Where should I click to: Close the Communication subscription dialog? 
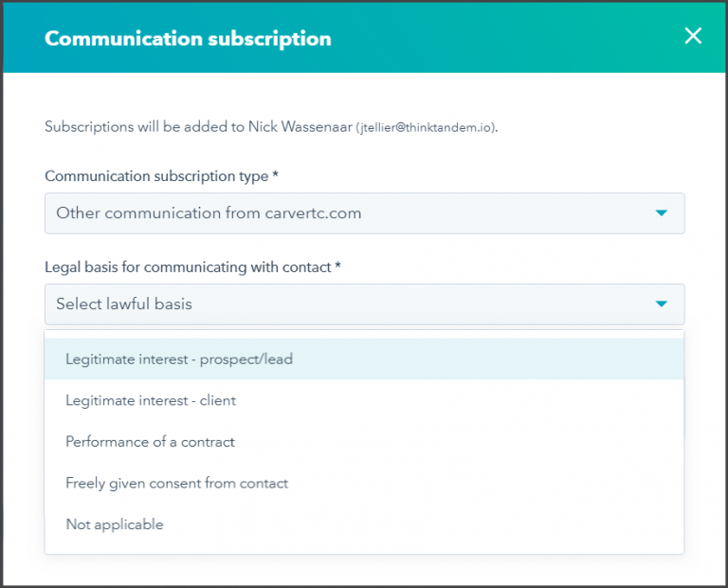pos(693,37)
